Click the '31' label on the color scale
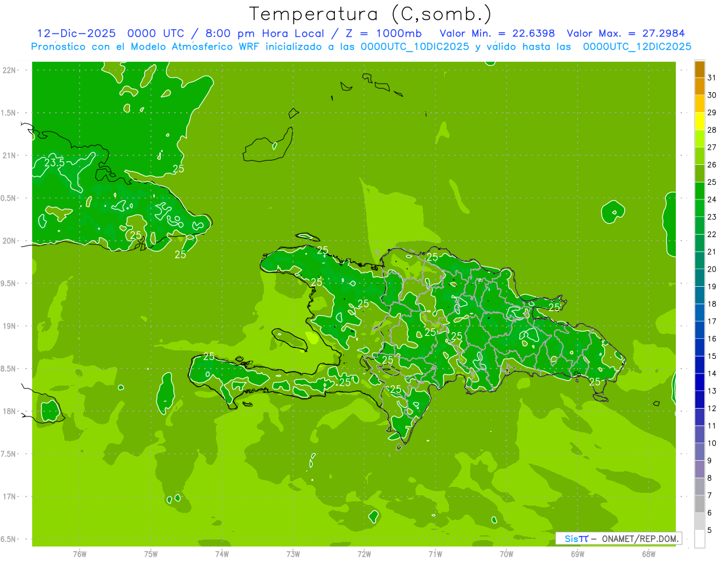Viewport: 728px width, 562px height. 712,77
